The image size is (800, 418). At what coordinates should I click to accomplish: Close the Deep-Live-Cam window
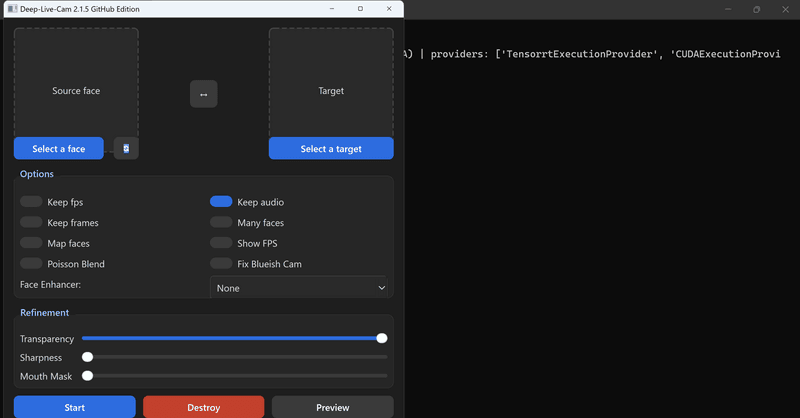(x=389, y=9)
